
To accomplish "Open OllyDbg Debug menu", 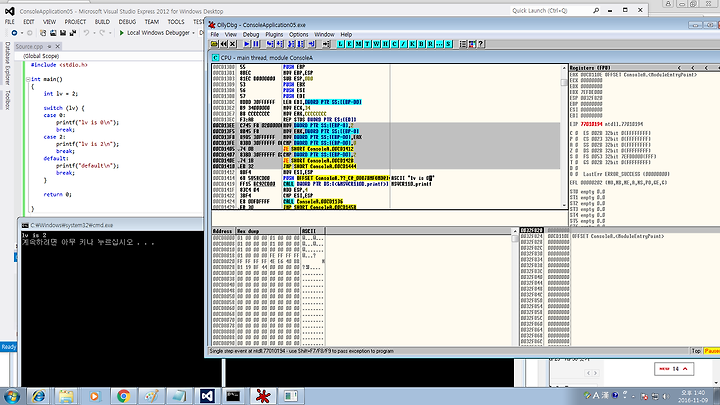I will [251, 34].
